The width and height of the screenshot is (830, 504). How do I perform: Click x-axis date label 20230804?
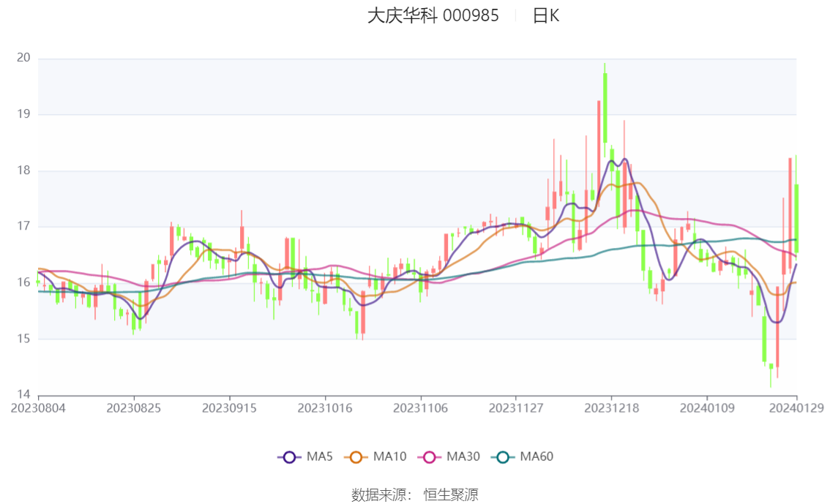[x=38, y=408]
